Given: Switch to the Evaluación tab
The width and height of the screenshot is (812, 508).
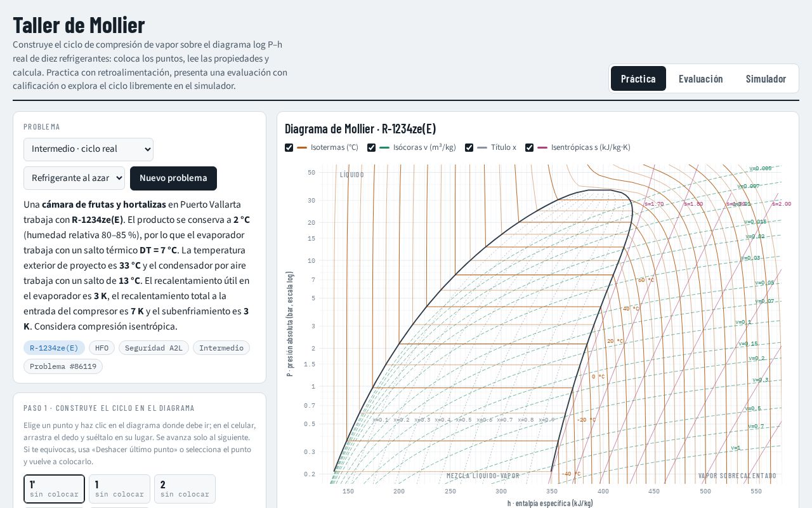Looking at the screenshot, I should (700, 79).
